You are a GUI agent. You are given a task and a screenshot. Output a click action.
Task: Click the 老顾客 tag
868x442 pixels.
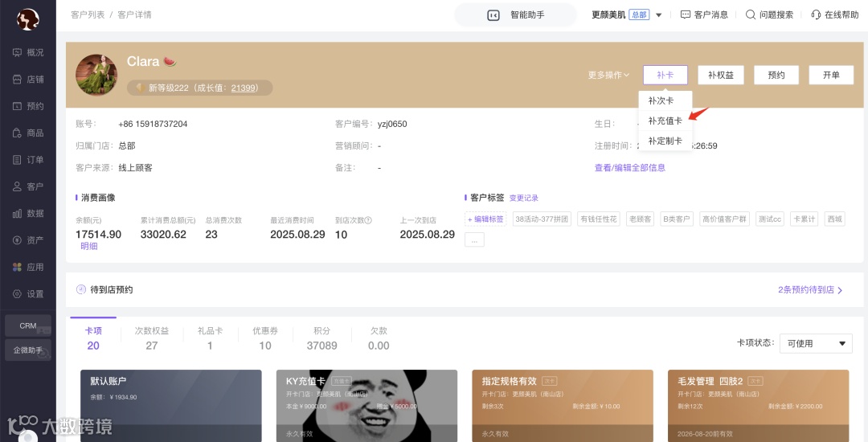tap(640, 219)
